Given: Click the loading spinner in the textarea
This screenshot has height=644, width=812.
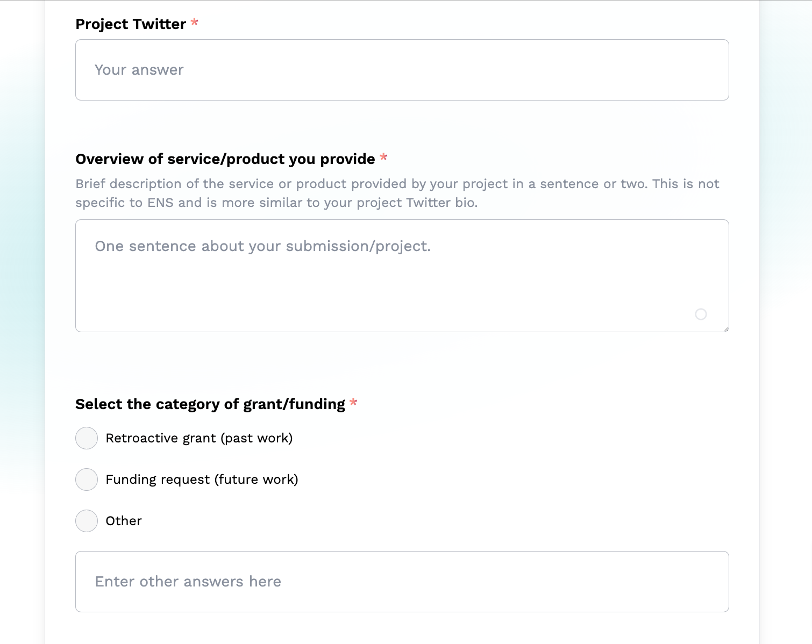Looking at the screenshot, I should 701,314.
